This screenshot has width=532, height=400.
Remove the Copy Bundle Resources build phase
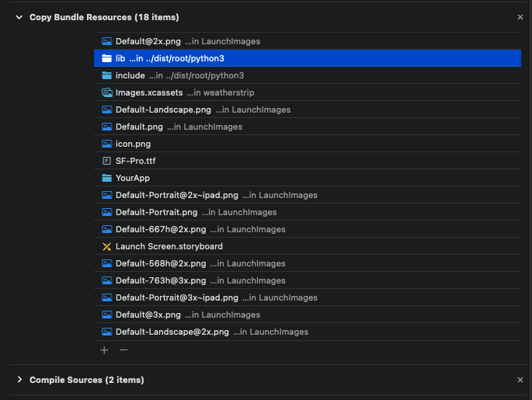click(x=520, y=17)
